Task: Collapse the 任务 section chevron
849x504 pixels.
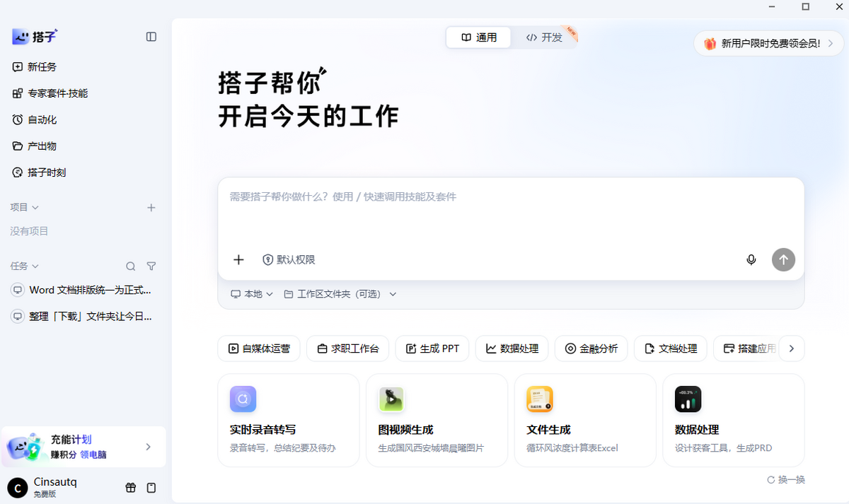Action: [x=35, y=266]
